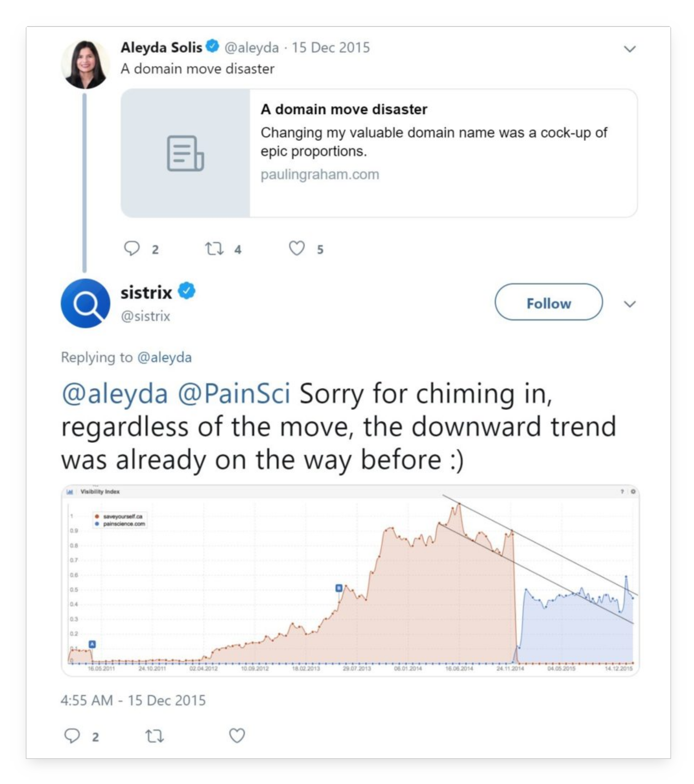Open the dropdown chevron on Aleyda's tweet
694x784 pixels.
pos(630,49)
